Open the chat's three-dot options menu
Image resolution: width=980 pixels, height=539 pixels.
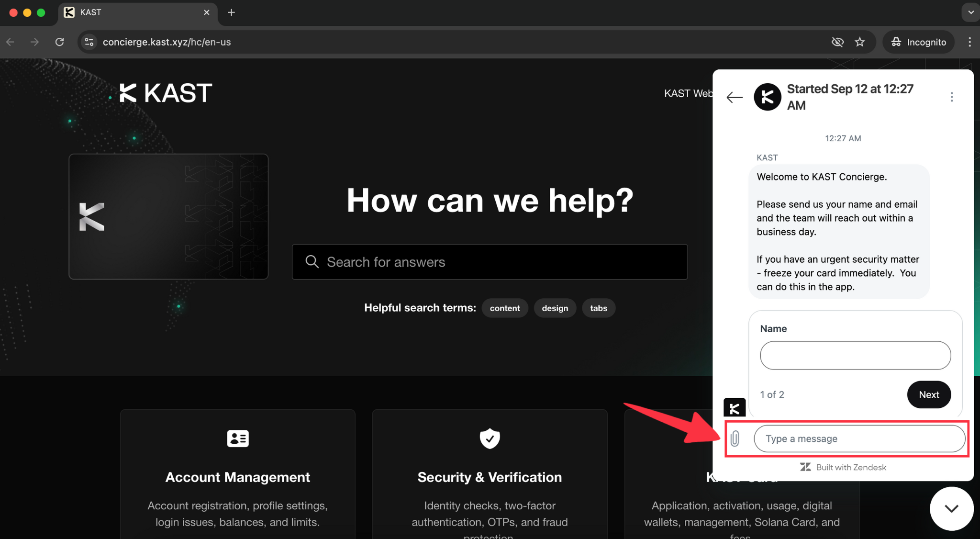(952, 97)
